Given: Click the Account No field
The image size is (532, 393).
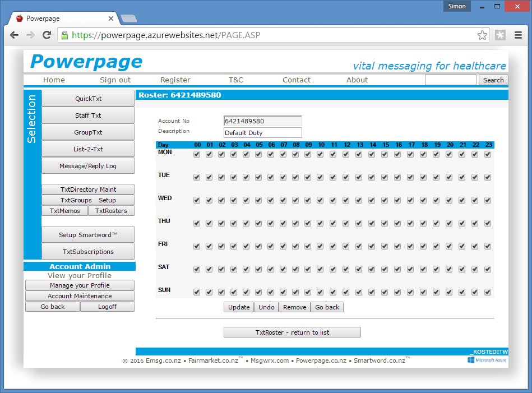Looking at the screenshot, I should pyautogui.click(x=262, y=121).
